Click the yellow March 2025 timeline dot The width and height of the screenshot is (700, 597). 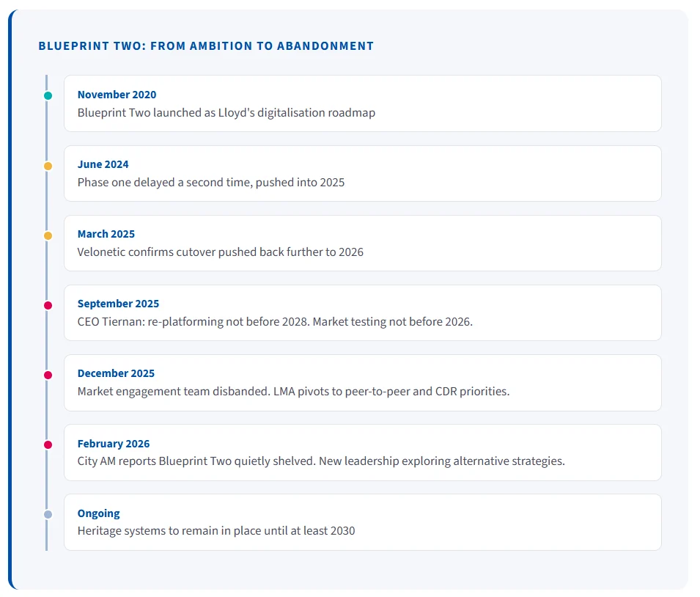48,236
